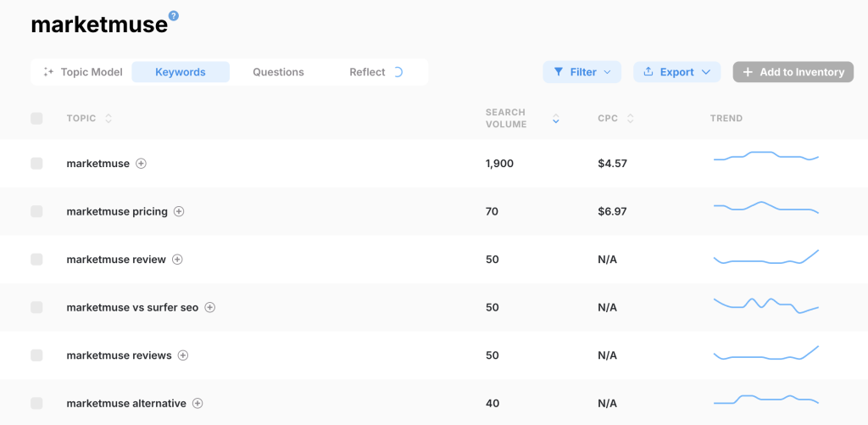Click the 40 search volume value
The width and height of the screenshot is (868, 425).
(x=492, y=404)
